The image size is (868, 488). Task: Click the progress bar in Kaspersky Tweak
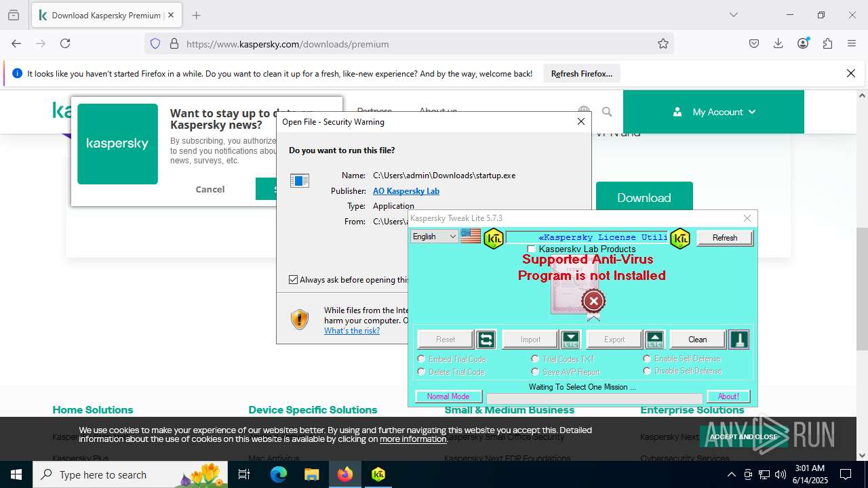tap(595, 398)
